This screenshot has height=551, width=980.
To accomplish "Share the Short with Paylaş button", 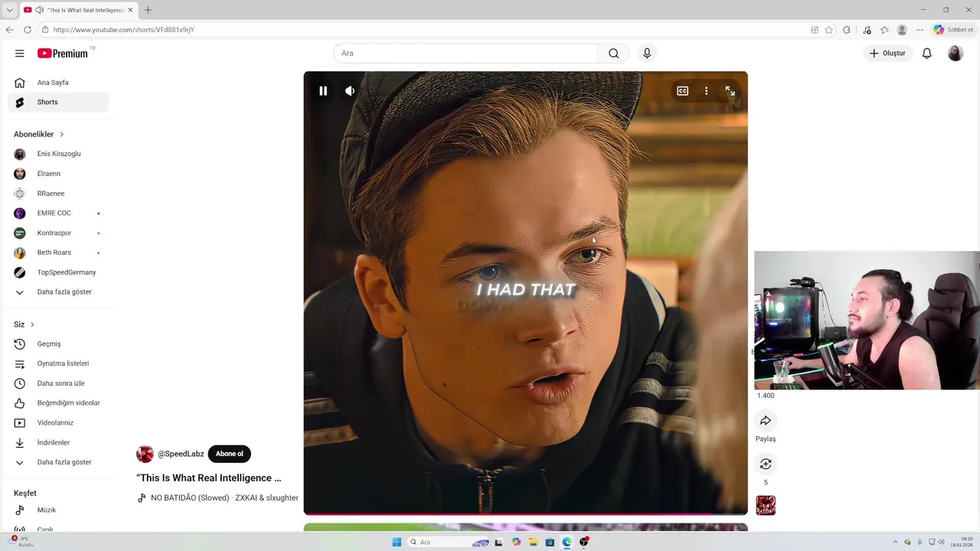I will pyautogui.click(x=766, y=420).
